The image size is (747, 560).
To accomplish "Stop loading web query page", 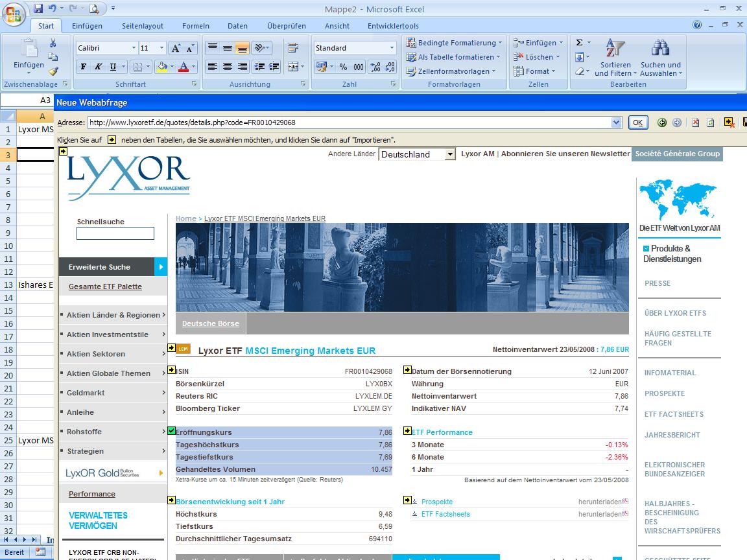I will point(696,122).
